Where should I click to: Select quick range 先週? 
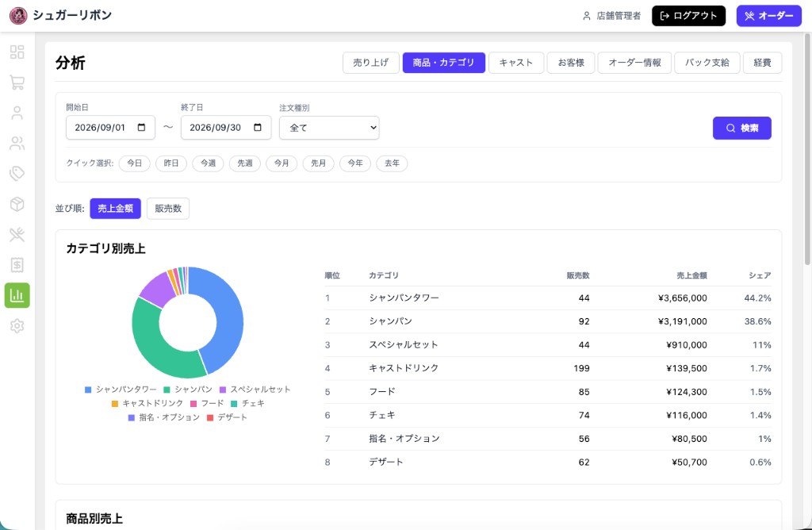click(245, 163)
